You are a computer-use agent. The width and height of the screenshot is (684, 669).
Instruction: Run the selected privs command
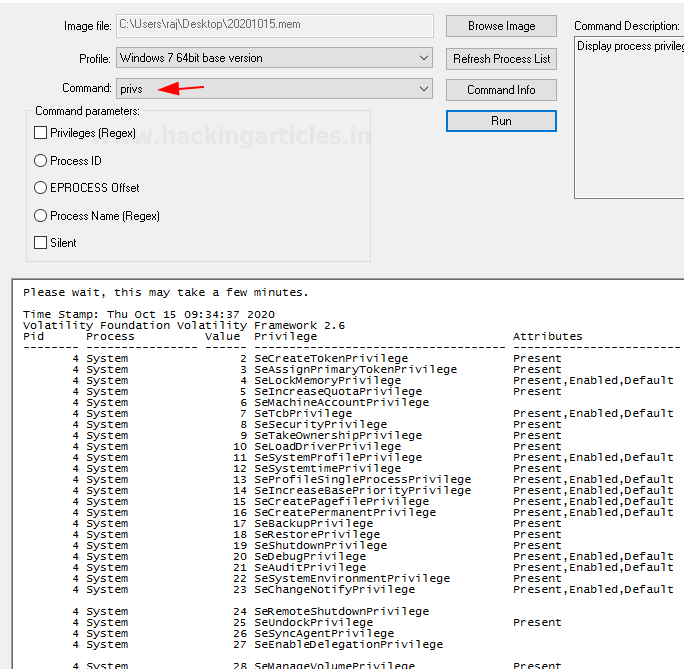point(501,121)
